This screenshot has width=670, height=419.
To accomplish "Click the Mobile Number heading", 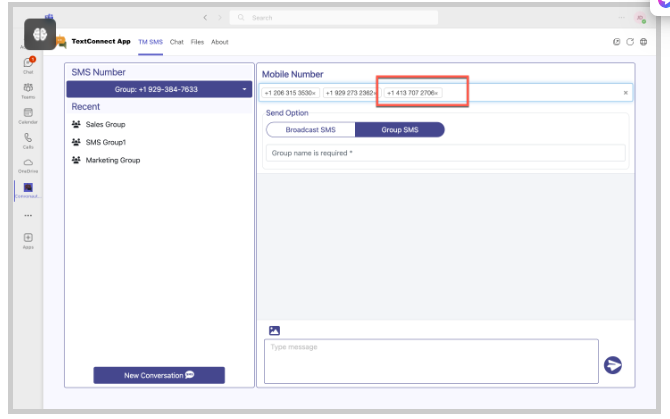I will pos(292,74).
